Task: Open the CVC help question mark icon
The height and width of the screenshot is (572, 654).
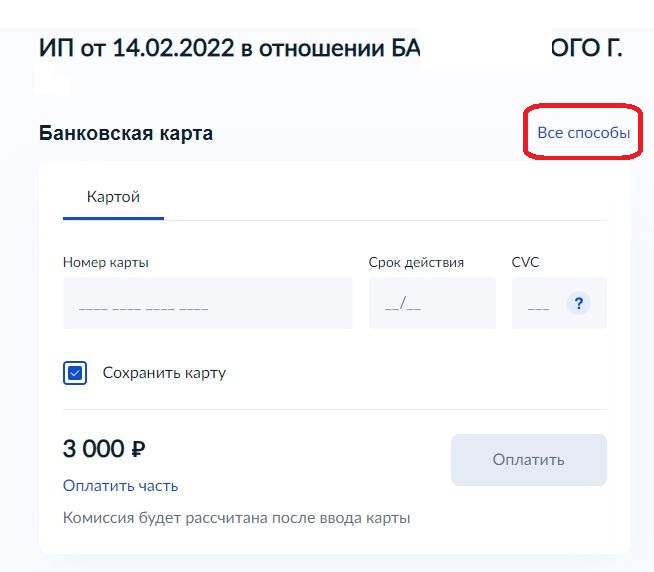Action: point(579,303)
